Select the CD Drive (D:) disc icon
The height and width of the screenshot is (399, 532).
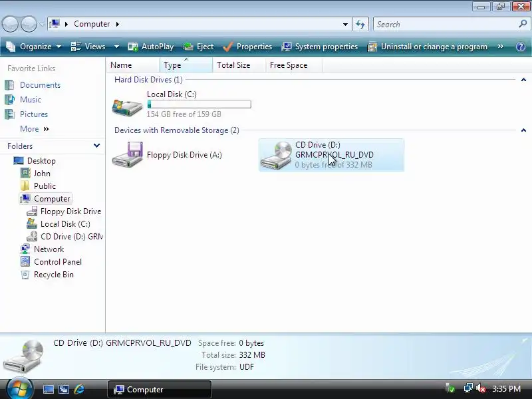(x=276, y=156)
